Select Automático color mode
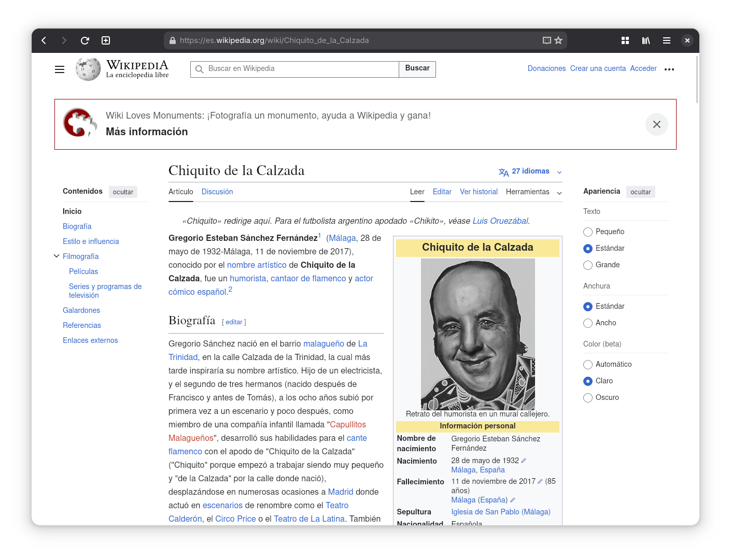 [588, 365]
